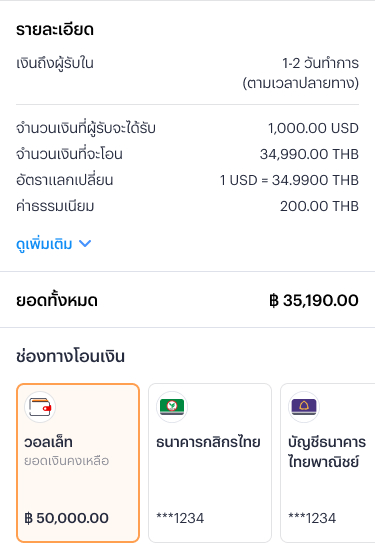Click the ยอดเงินคงเหลือ label in wallet card
This screenshot has height=560, width=375.
66,461
